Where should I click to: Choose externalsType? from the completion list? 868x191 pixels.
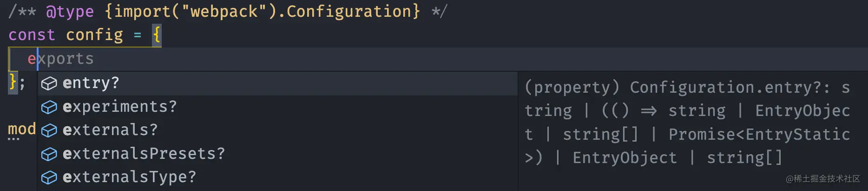tap(129, 177)
